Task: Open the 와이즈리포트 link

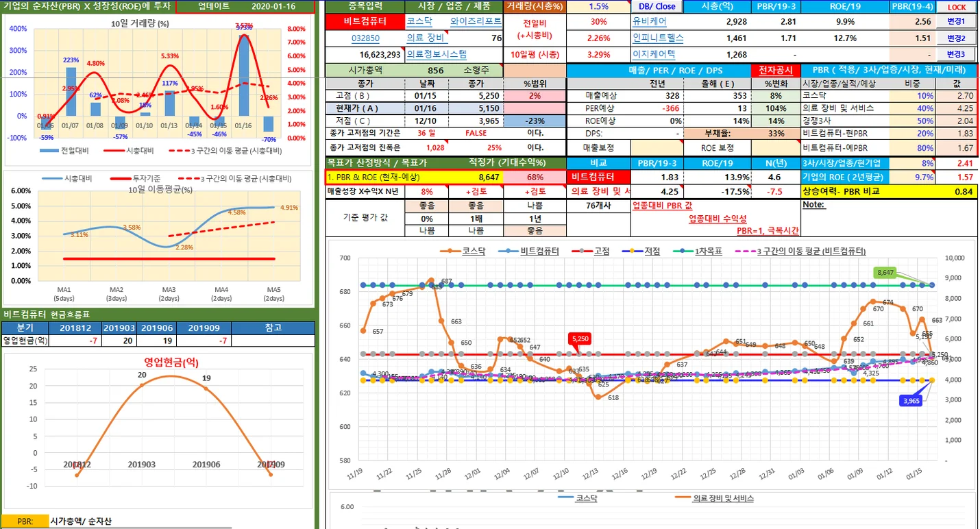Action: point(476,22)
